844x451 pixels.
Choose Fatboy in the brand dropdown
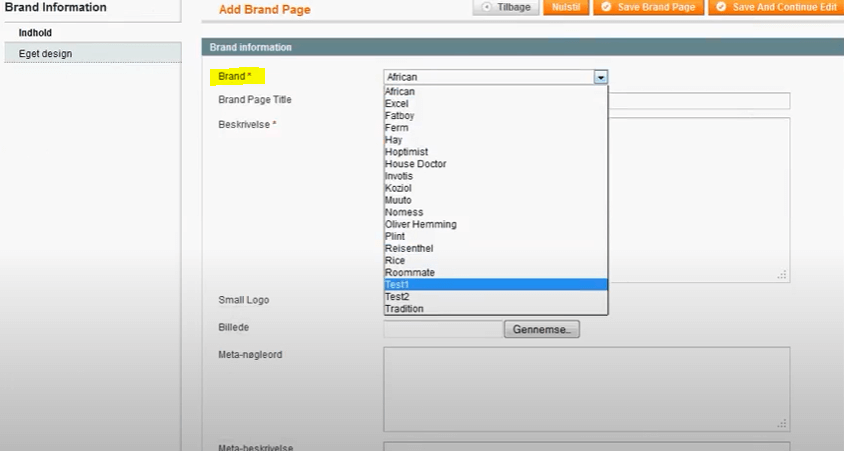click(496, 116)
